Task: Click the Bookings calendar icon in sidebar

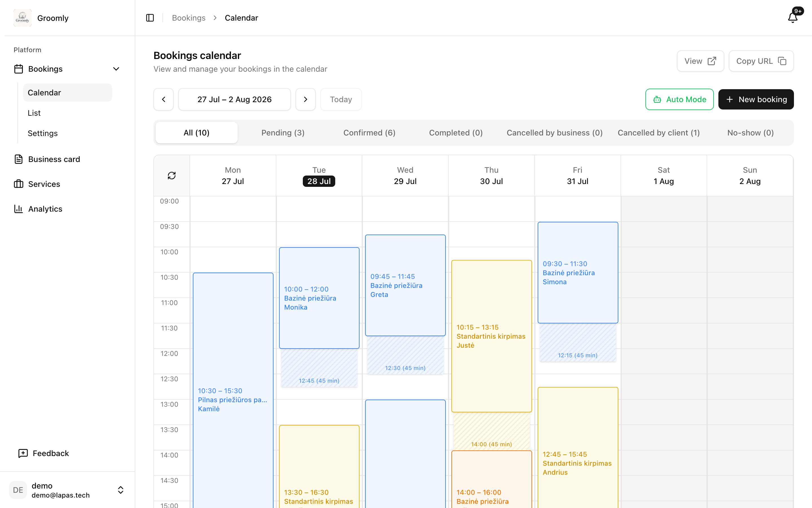Action: (18, 69)
